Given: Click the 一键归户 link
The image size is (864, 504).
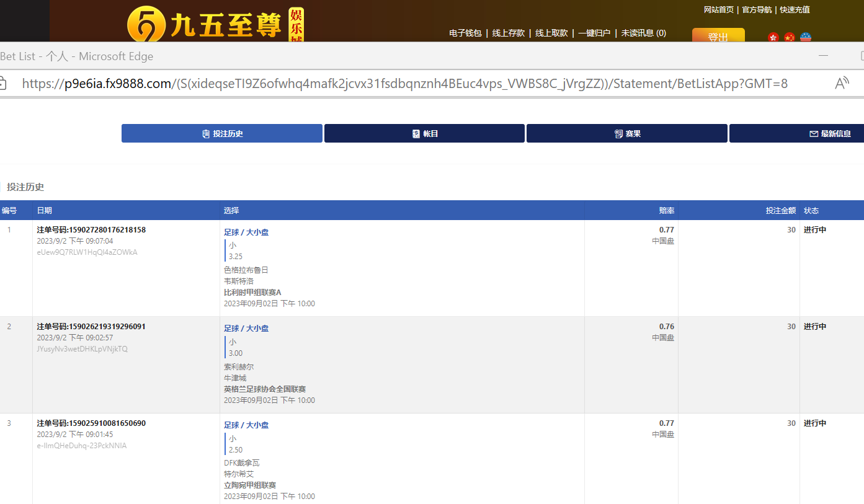Looking at the screenshot, I should click(594, 33).
